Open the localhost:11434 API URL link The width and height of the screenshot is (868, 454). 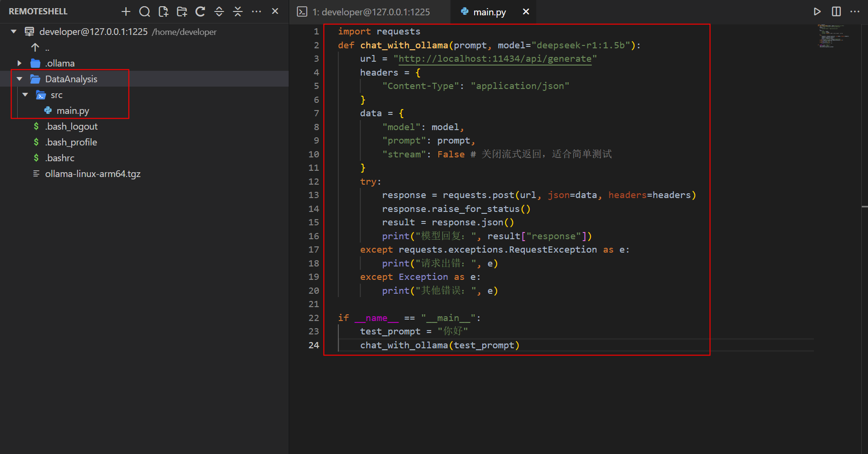click(x=495, y=59)
